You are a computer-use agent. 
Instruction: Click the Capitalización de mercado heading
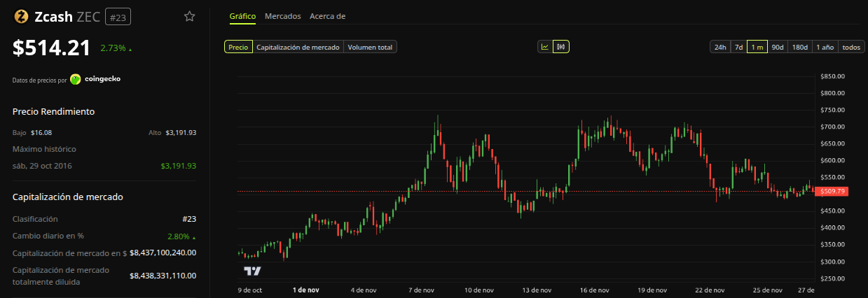tap(68, 197)
